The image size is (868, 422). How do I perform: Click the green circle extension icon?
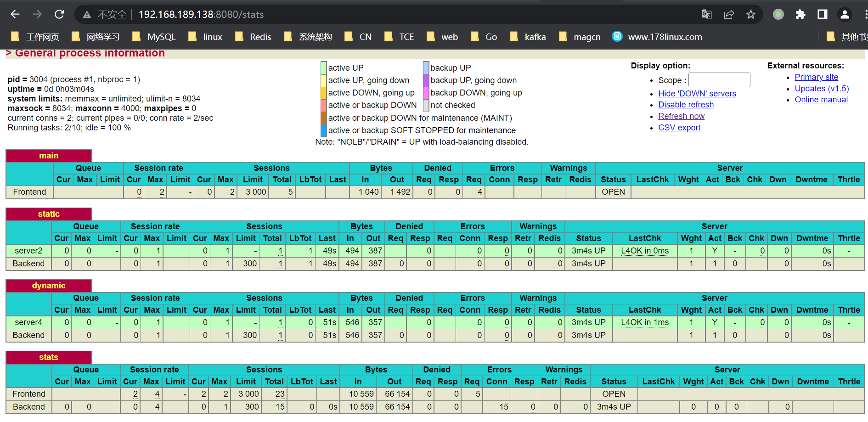(778, 14)
